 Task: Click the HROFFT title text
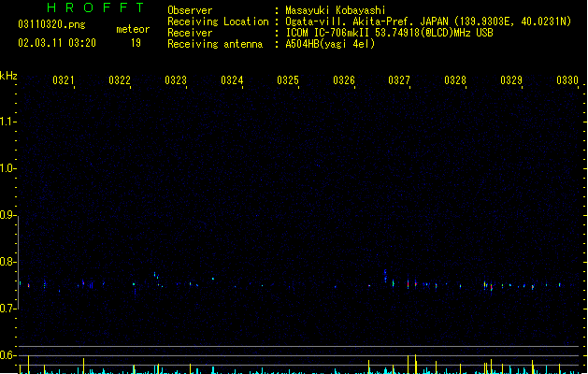(x=95, y=7)
